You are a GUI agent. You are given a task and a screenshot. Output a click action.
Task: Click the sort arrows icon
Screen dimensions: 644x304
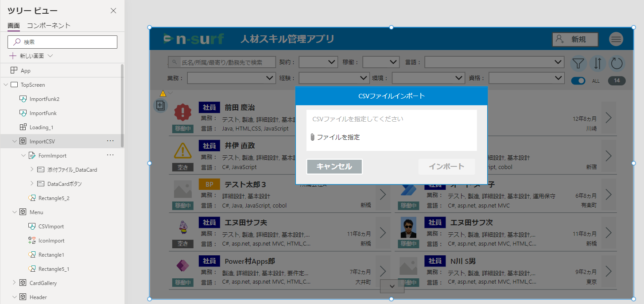tap(597, 64)
